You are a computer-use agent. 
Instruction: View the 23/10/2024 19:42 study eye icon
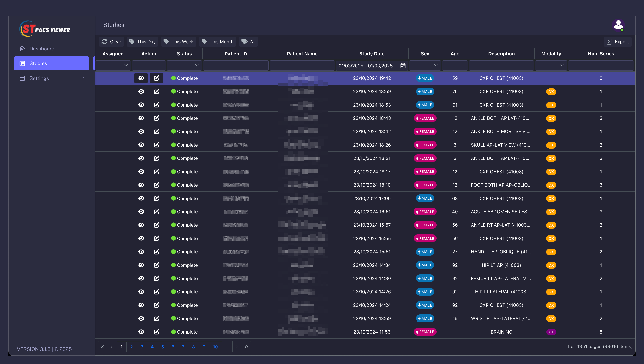[x=141, y=78]
